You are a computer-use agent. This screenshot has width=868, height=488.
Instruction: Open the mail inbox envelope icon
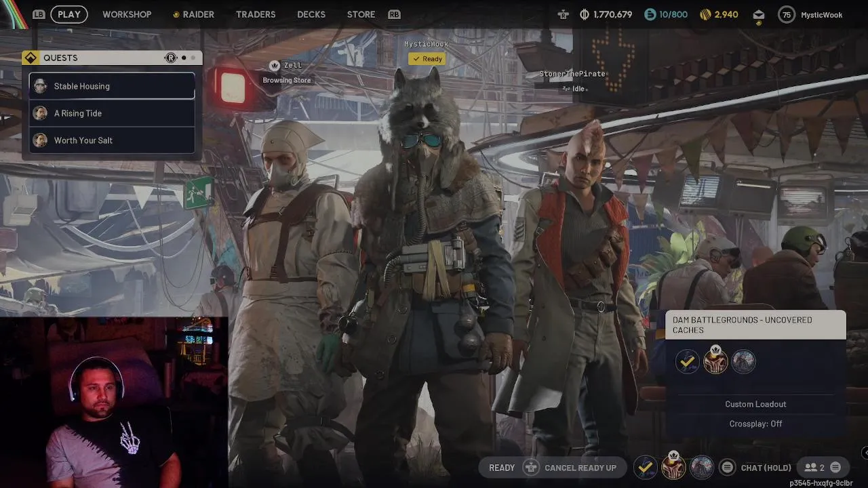[759, 14]
